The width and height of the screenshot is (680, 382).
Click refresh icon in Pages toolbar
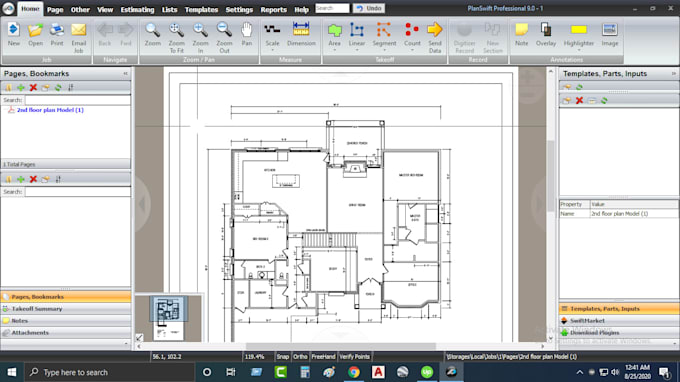pos(58,88)
